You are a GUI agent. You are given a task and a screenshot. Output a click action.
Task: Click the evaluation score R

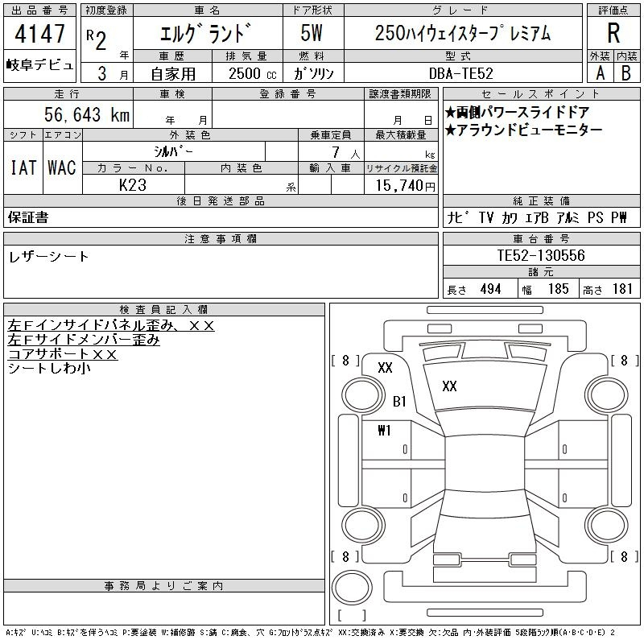613,33
